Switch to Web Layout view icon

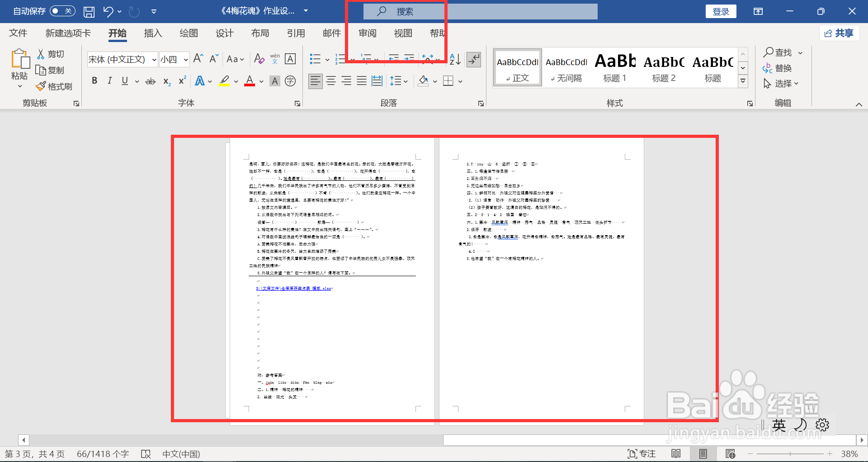click(730, 454)
